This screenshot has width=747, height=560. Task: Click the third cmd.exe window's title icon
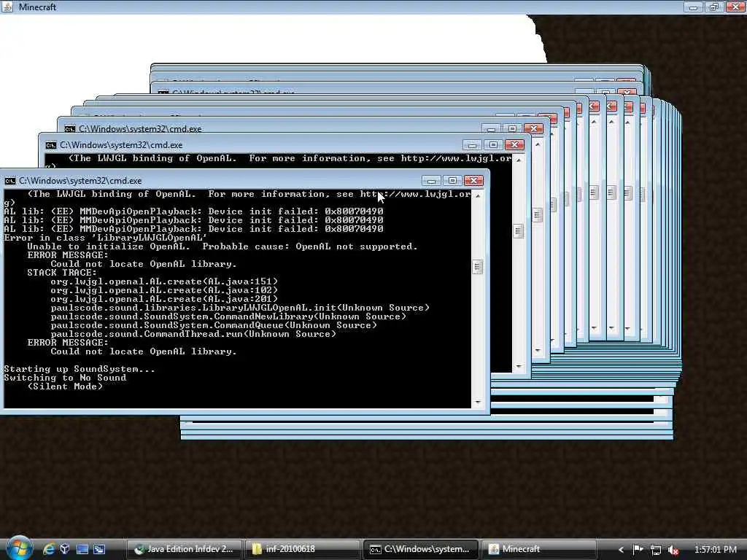70,129
